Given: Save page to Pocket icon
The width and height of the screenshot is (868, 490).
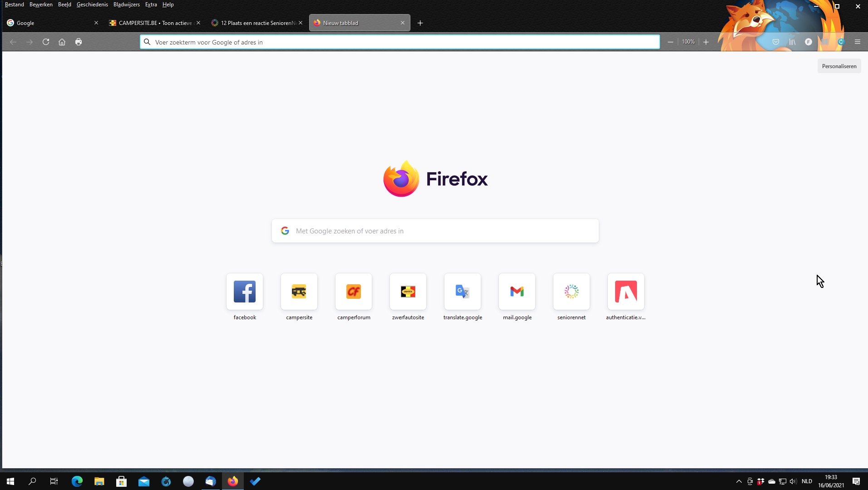Looking at the screenshot, I should (776, 42).
